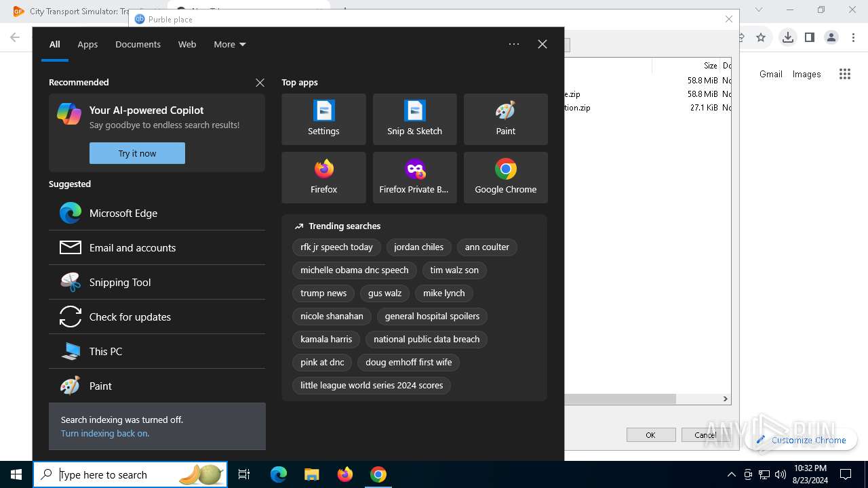The width and height of the screenshot is (868, 488).
Task: Open Firefox on the taskbar
Action: (345, 474)
